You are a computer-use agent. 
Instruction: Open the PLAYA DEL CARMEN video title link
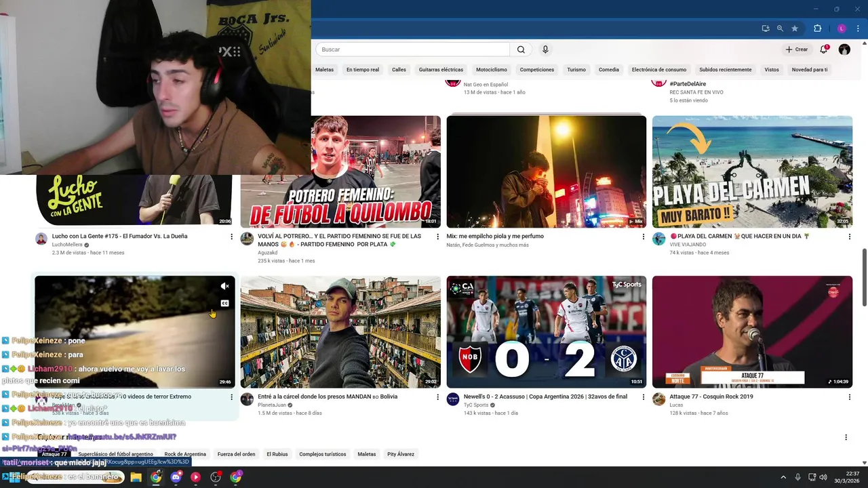coord(739,236)
